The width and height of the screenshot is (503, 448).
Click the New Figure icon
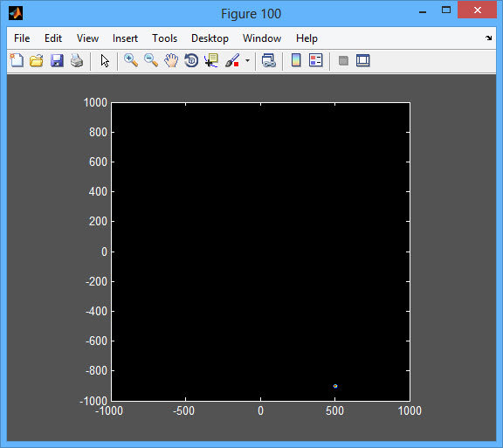click(17, 60)
